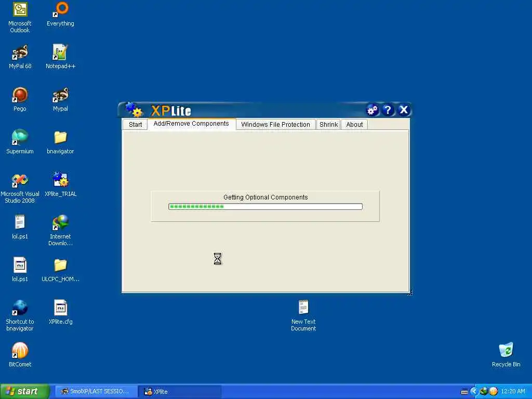Click the XPlite puzzle-gear logo icon

click(134, 110)
